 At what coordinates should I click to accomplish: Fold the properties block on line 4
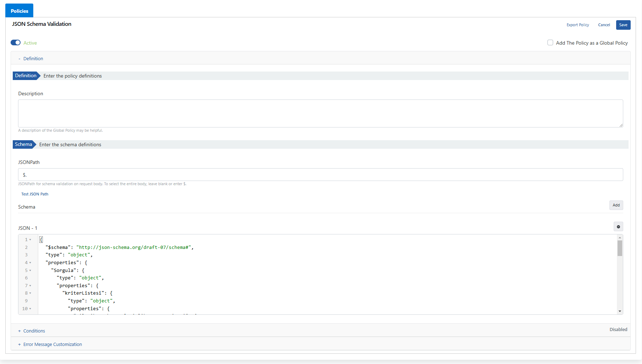point(29,262)
